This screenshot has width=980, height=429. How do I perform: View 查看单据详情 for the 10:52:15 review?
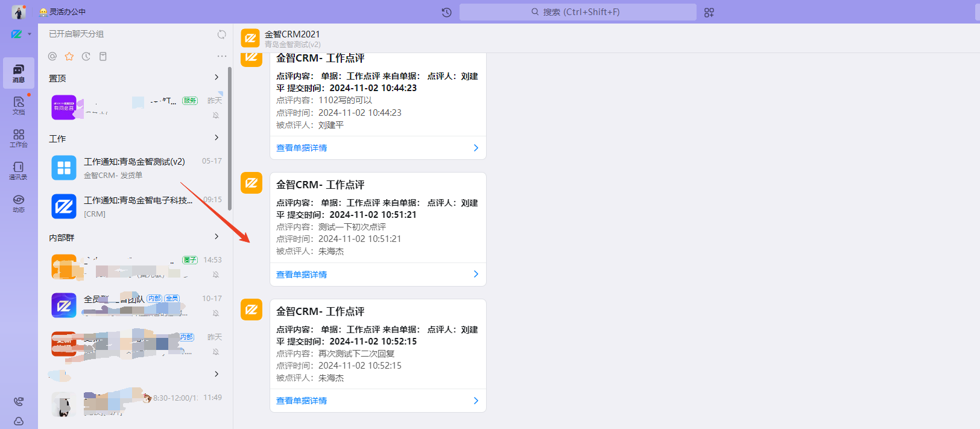(x=378, y=401)
